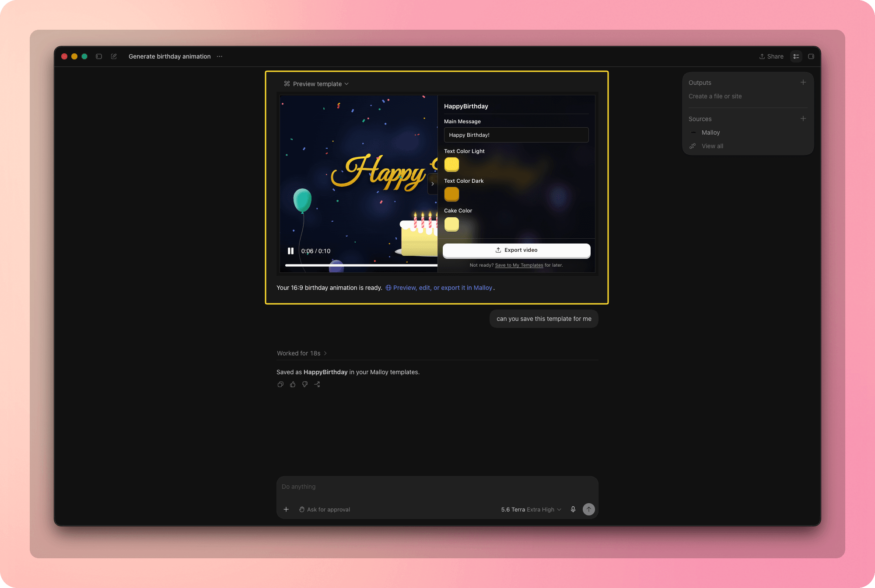Give thumbs up to the response
The image size is (875, 588).
(x=293, y=384)
